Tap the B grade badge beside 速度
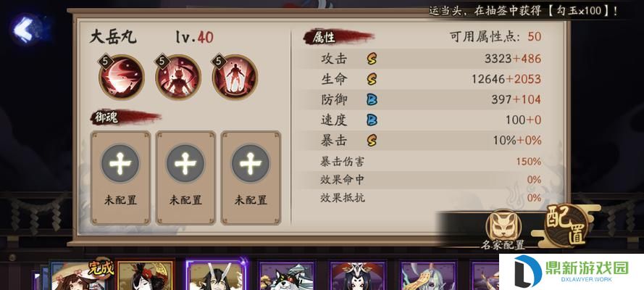 tap(372, 120)
